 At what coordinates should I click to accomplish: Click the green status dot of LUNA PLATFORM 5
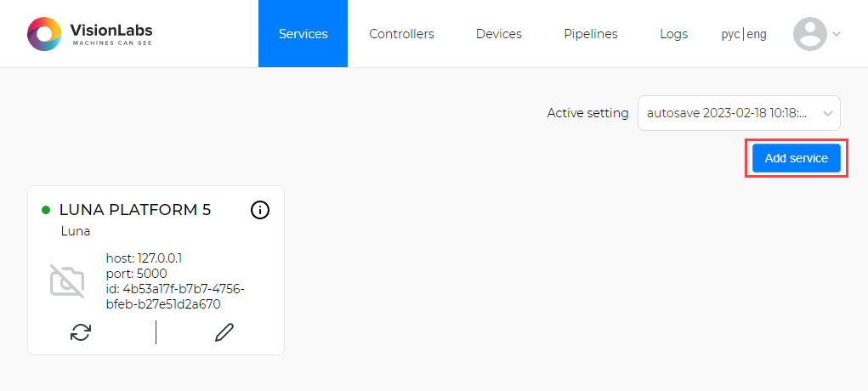click(x=46, y=210)
